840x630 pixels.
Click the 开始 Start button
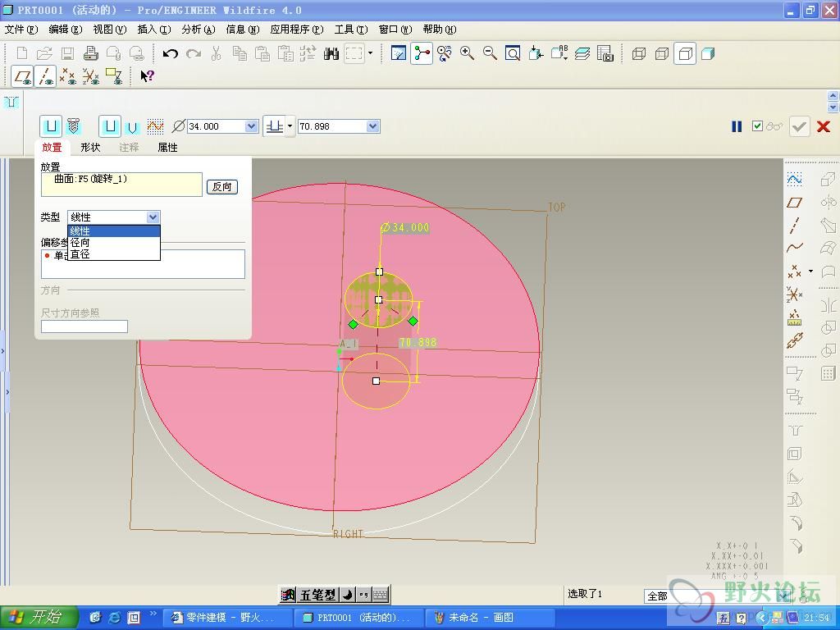tap(39, 618)
